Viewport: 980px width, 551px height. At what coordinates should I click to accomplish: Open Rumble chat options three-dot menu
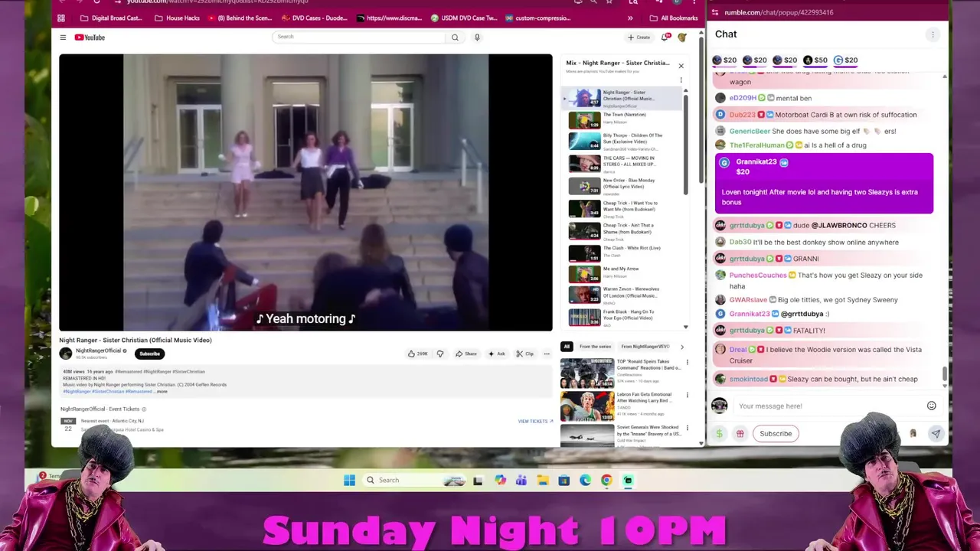[x=933, y=34]
